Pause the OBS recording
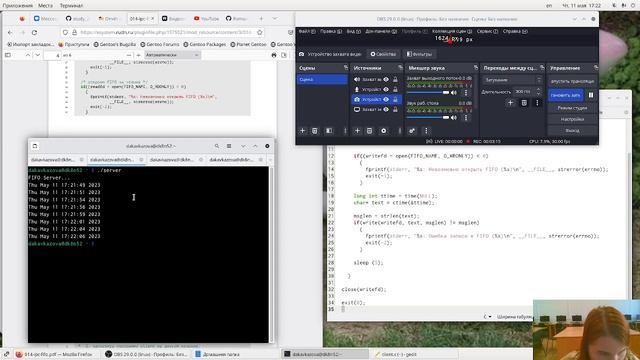This screenshot has width=640, height=360. (x=591, y=95)
